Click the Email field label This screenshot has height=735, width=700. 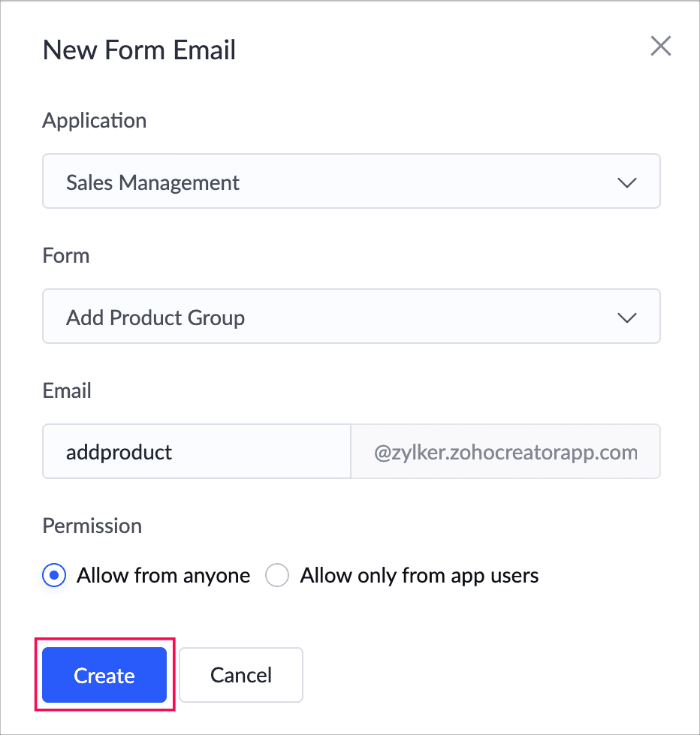pyautogui.click(x=67, y=390)
